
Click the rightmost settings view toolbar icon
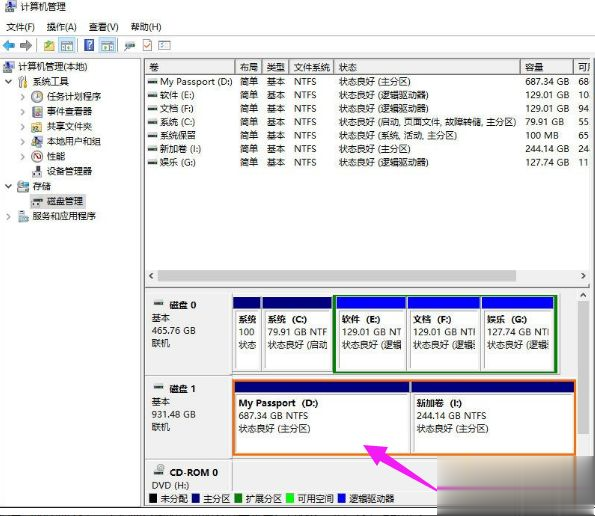click(164, 46)
